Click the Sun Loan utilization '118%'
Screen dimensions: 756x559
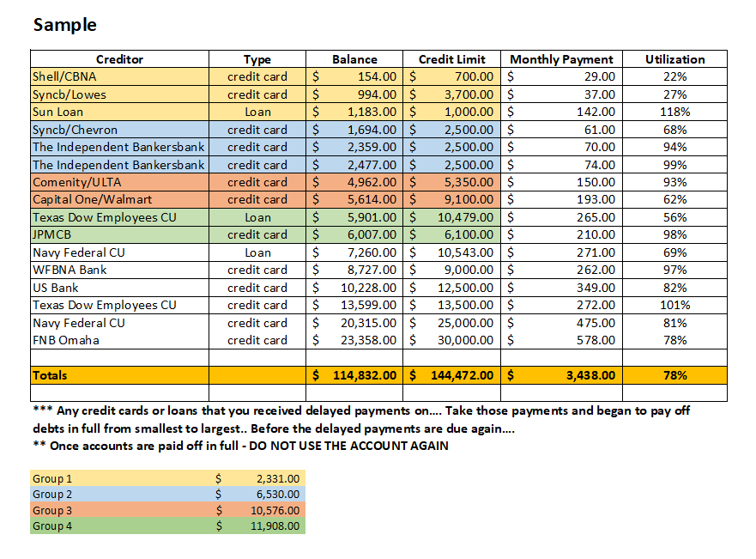pos(675,112)
